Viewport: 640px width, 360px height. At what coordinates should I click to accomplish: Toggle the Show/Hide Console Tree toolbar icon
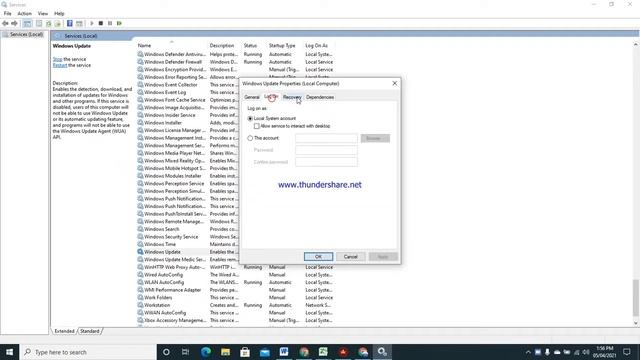click(27, 23)
